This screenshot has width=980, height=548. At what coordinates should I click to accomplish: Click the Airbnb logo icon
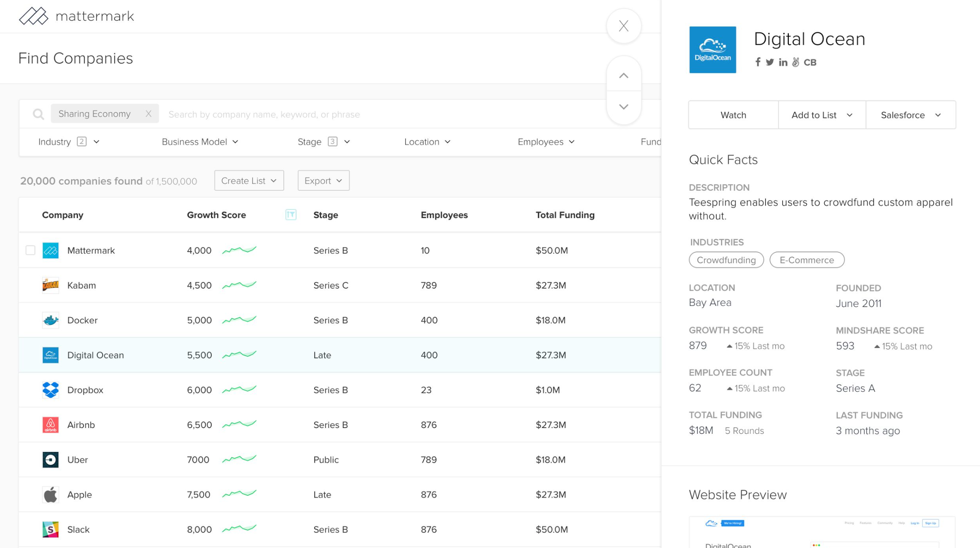coord(51,425)
